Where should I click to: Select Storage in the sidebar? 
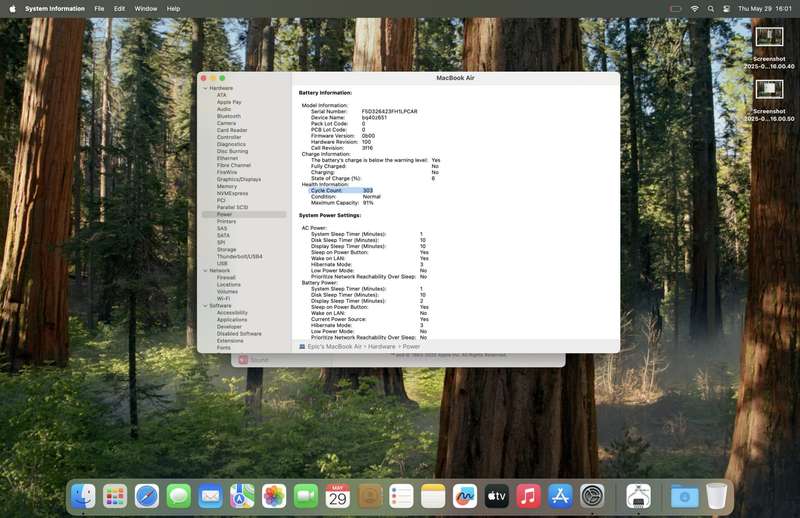(x=227, y=250)
